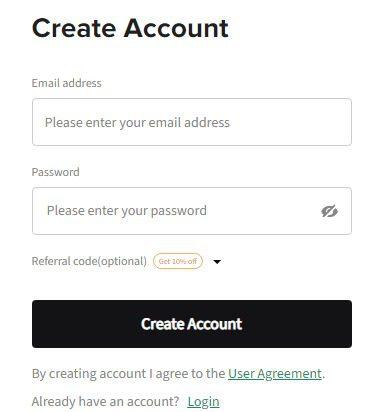Click the white Create Account text on the button
The height and width of the screenshot is (412, 386).
coord(192,324)
